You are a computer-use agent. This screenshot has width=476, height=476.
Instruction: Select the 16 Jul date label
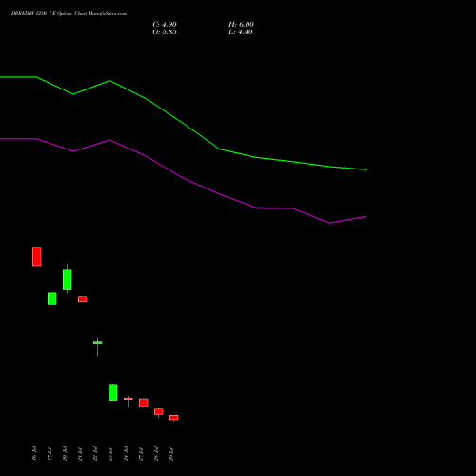34,453
